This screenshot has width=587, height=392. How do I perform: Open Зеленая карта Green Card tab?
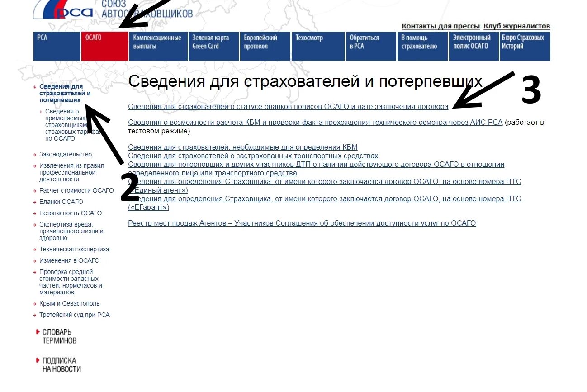(x=213, y=46)
